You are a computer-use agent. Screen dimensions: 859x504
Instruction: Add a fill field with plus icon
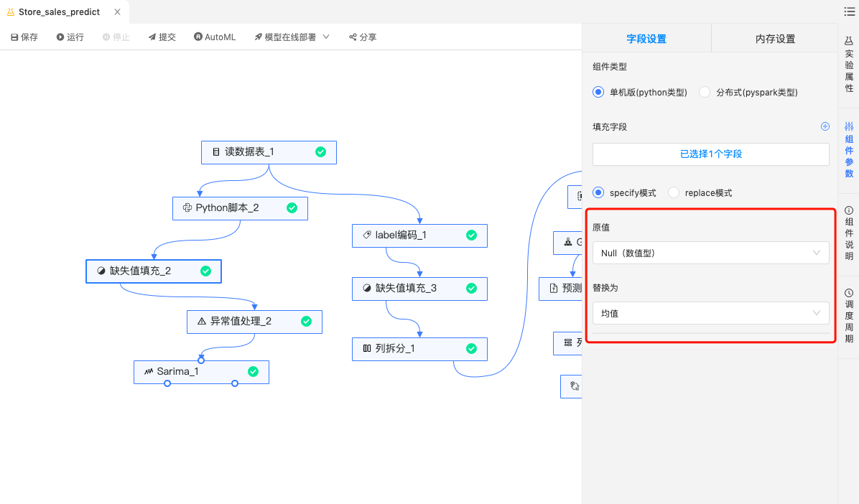825,126
